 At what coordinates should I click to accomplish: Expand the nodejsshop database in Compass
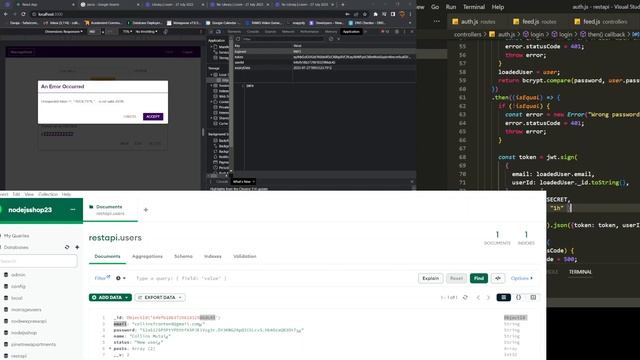click(24, 333)
